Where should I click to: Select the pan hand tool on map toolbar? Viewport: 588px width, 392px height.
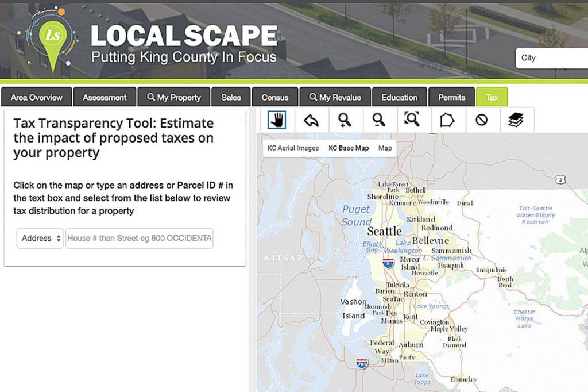click(276, 120)
